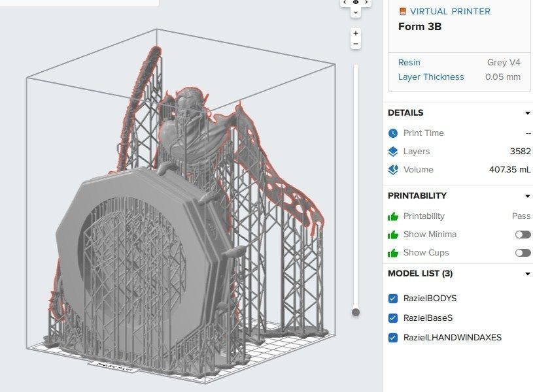Click the Print Time label
This screenshot has width=533, height=392.
(x=424, y=133)
